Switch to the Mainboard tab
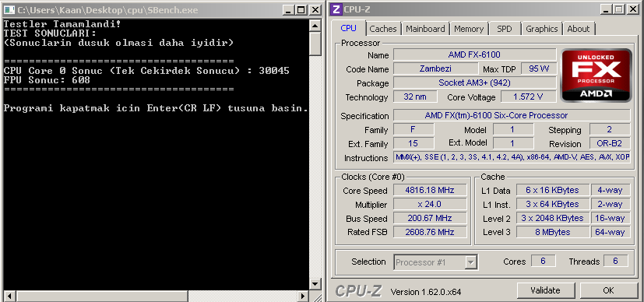The height and width of the screenshot is (302, 644). (425, 29)
